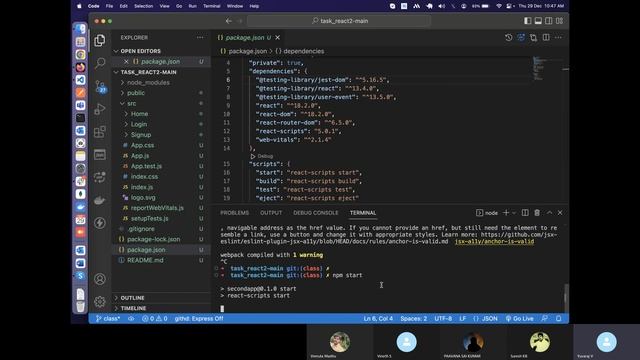This screenshot has width=640, height=360.
Task: Open the Terminal menu in the menu bar
Action: [211, 6]
